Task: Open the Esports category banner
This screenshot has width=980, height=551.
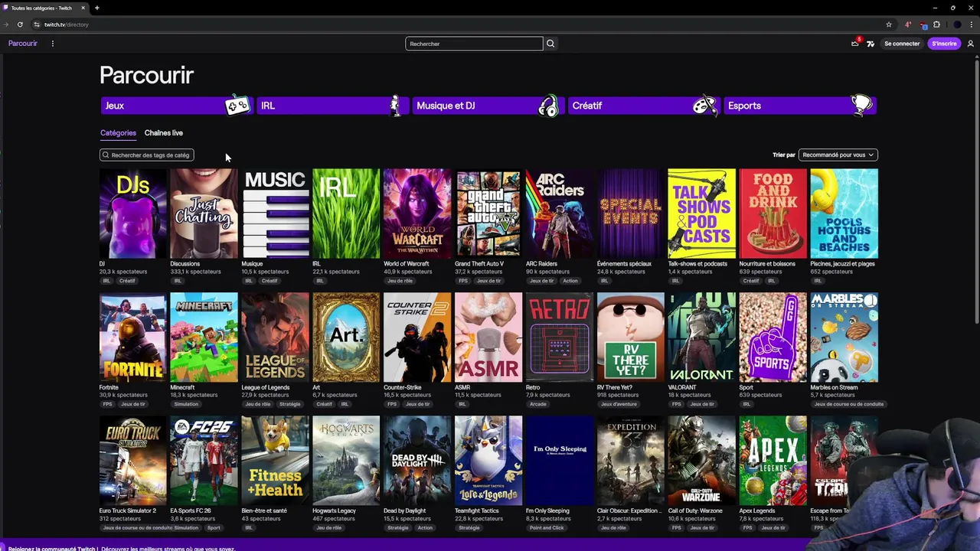Action: 799,106
